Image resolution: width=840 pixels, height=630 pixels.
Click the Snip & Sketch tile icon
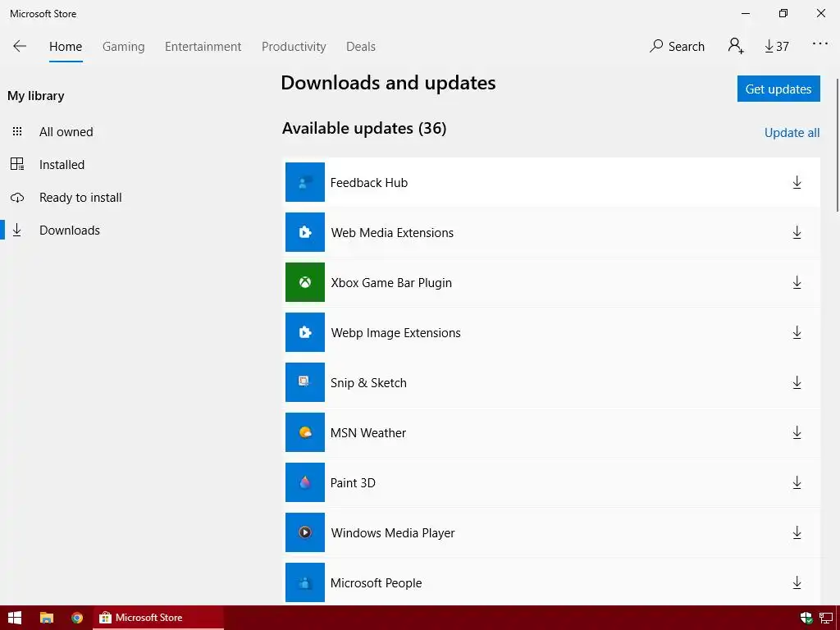(305, 382)
